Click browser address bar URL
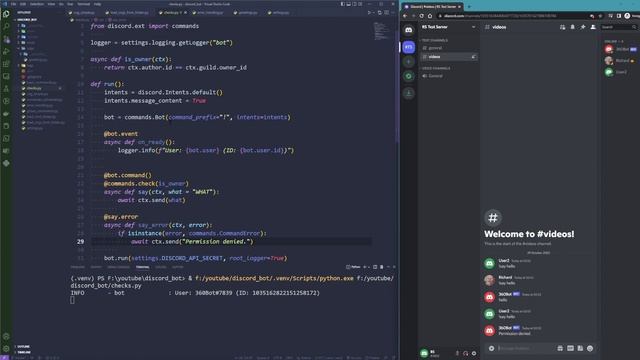 [500, 16]
